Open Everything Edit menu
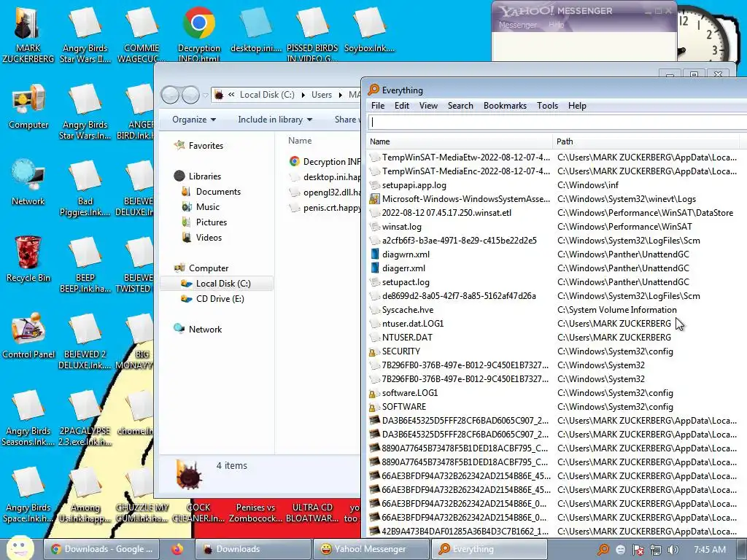The height and width of the screenshot is (560, 747). (x=402, y=106)
